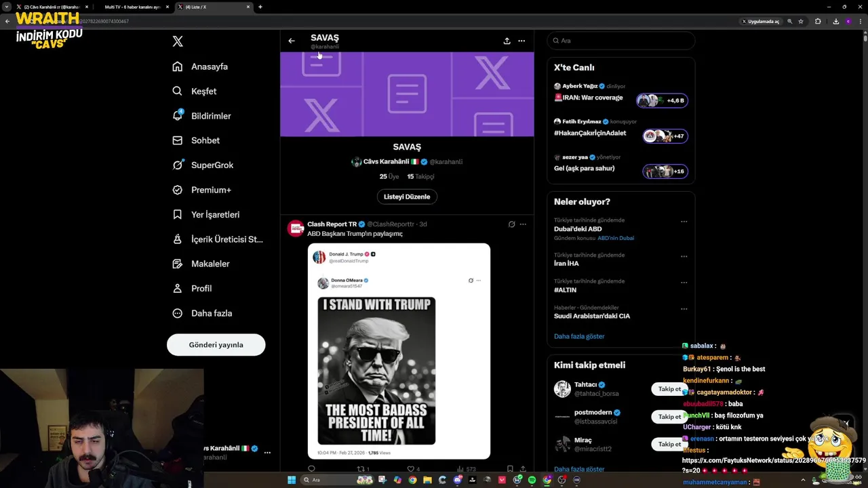Open more options for Dubai'deki ABD
Image resolution: width=868 pixels, height=488 pixels.
(x=684, y=222)
